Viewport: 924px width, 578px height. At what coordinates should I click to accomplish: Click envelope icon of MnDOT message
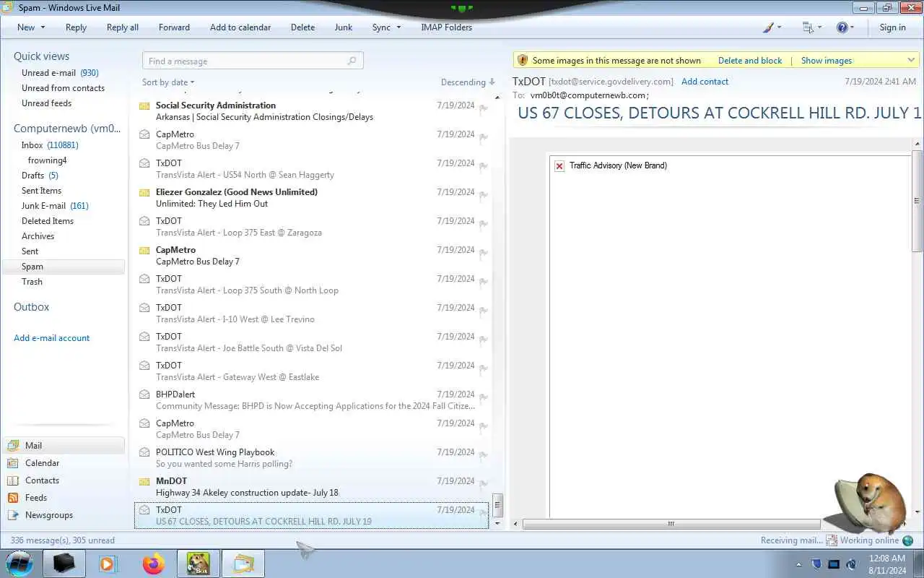[x=144, y=481]
